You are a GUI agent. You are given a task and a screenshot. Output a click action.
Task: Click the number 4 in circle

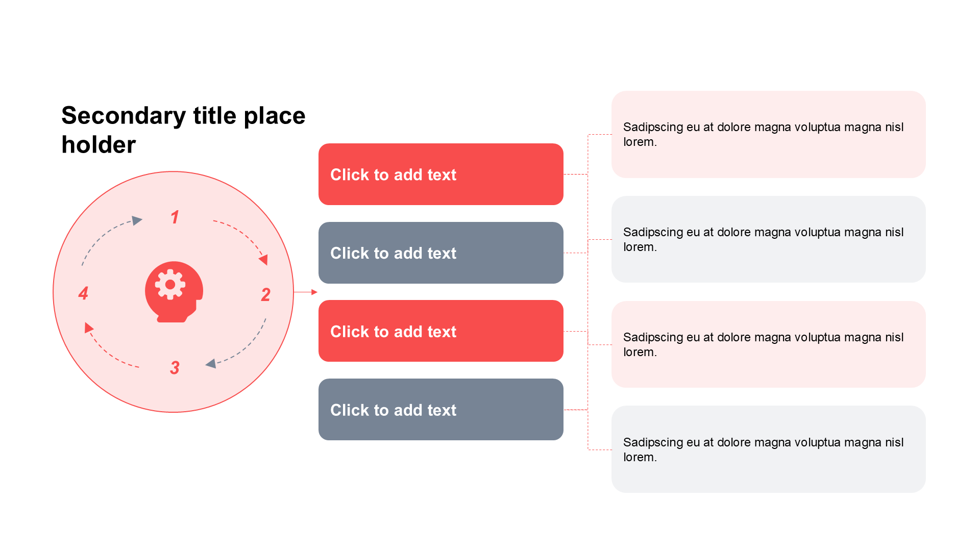point(83,293)
